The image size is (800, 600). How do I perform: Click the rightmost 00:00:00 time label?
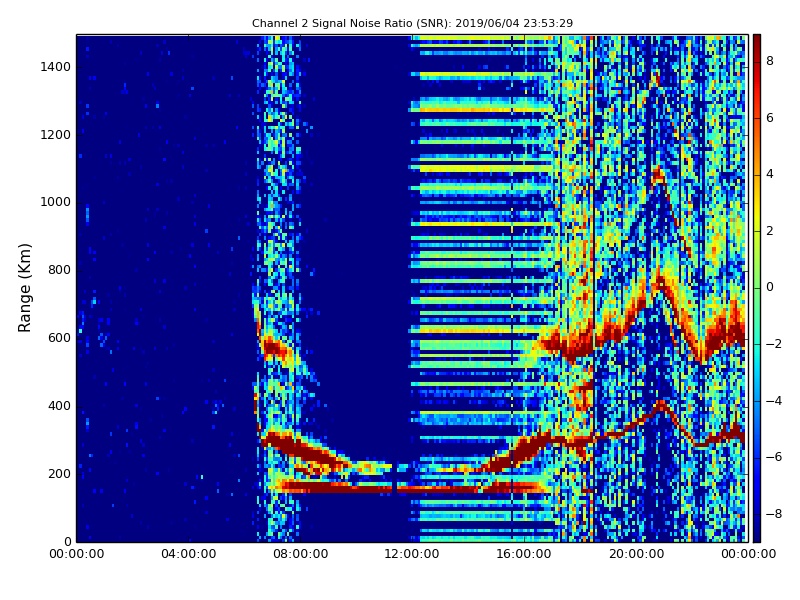pos(748,554)
